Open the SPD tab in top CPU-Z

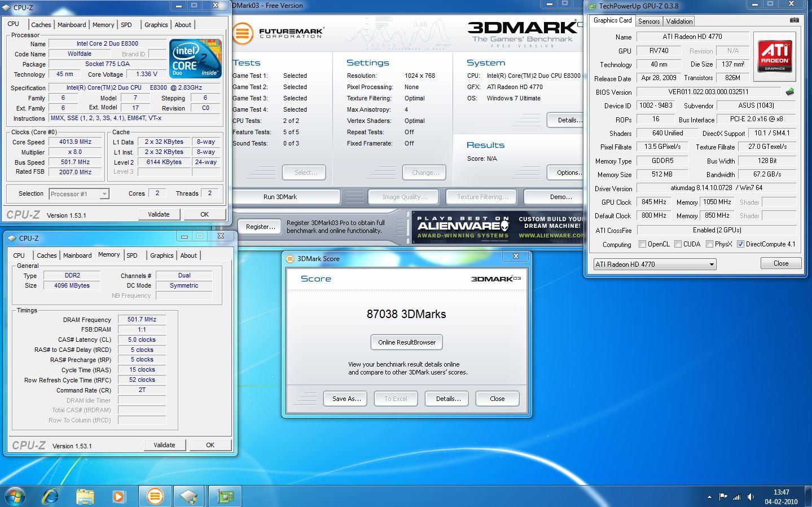[126, 25]
